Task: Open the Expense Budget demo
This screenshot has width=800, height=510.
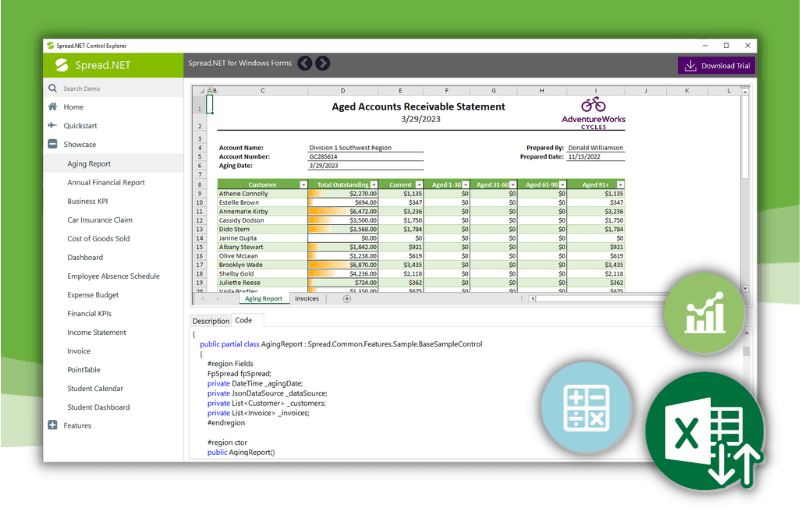Action: coord(93,295)
